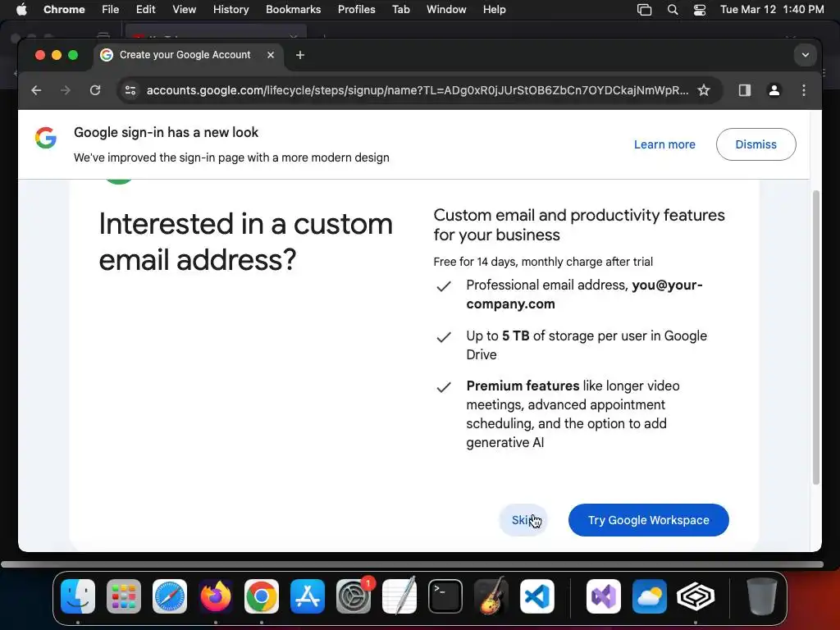
Task: Launch Safari from the Dock
Action: [170, 596]
